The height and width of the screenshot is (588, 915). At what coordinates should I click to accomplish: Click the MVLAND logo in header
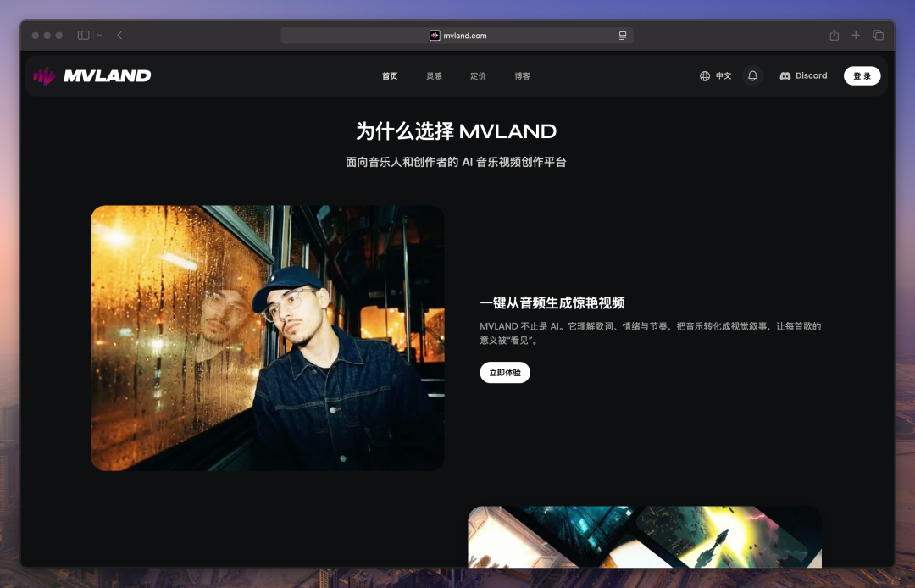pyautogui.click(x=92, y=76)
